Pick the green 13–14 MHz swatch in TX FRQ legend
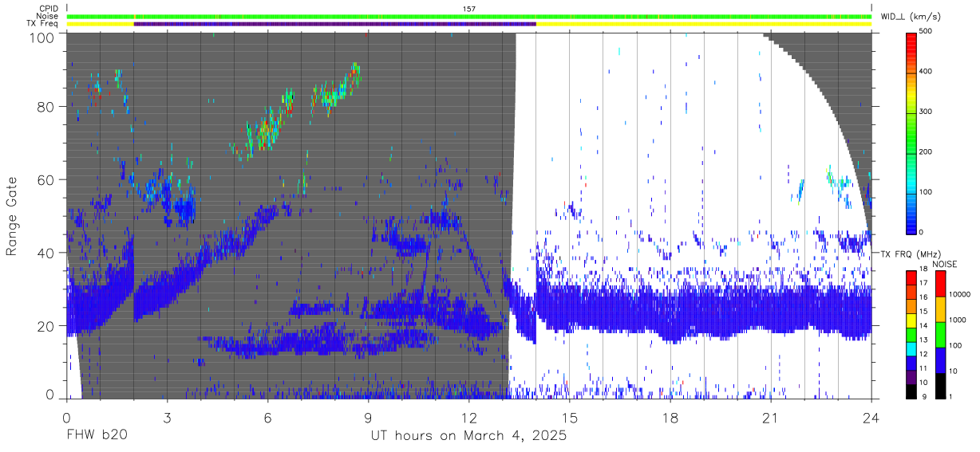 [x=911, y=334]
